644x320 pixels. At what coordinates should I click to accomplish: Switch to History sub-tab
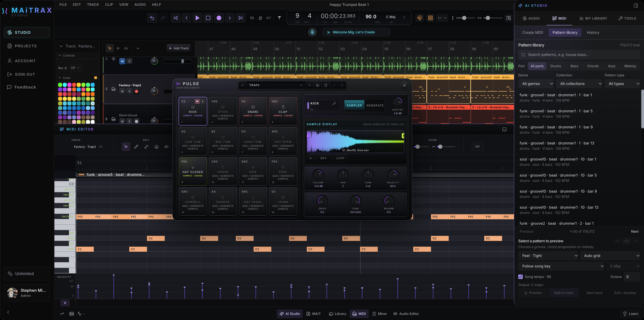pyautogui.click(x=593, y=32)
